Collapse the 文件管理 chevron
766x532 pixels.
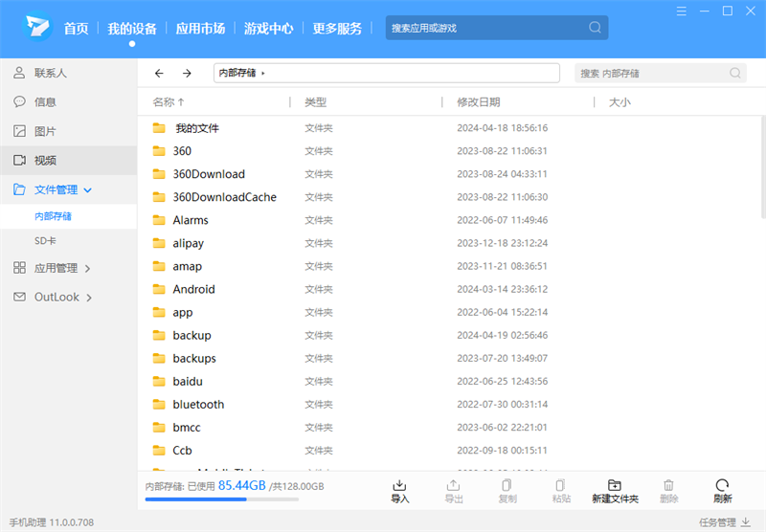pos(88,190)
